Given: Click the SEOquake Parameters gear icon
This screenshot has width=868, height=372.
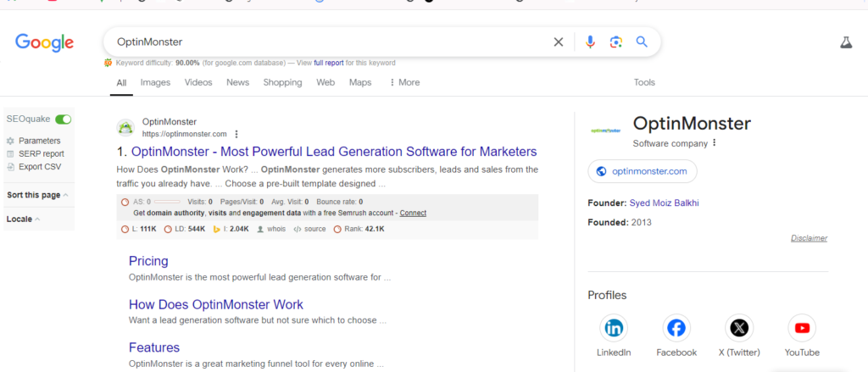Looking at the screenshot, I should coord(10,142).
